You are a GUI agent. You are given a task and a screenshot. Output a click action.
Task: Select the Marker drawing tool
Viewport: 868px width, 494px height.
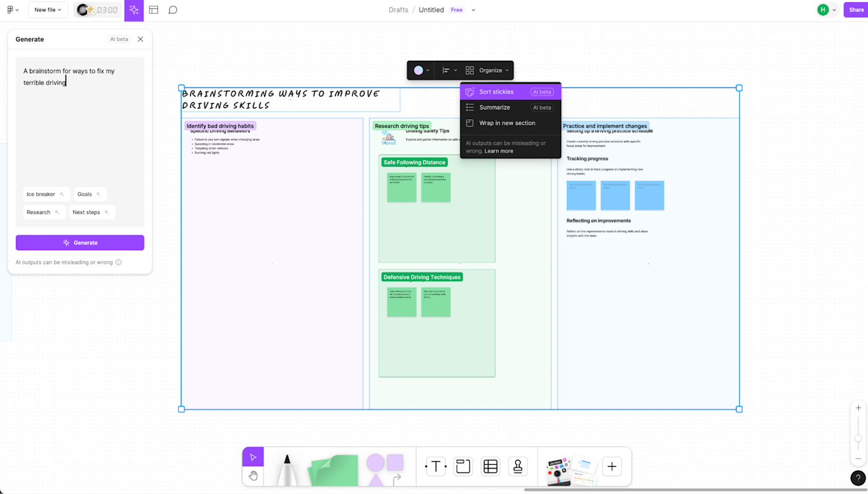[286, 470]
